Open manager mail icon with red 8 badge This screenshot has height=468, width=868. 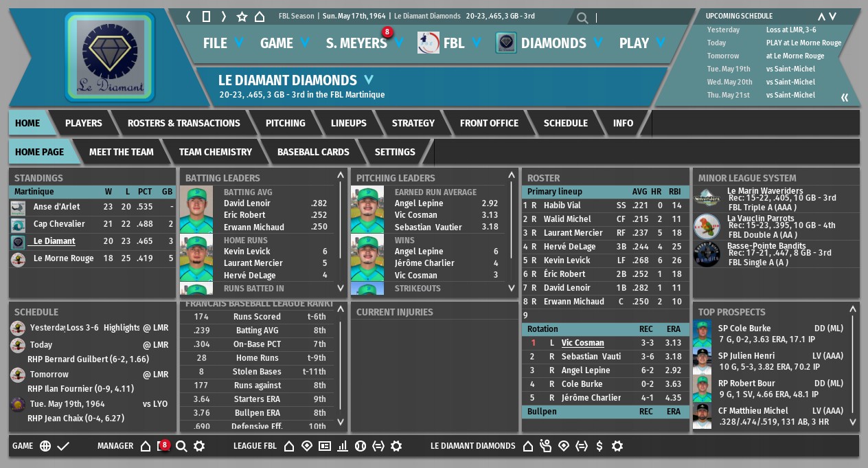tap(163, 446)
